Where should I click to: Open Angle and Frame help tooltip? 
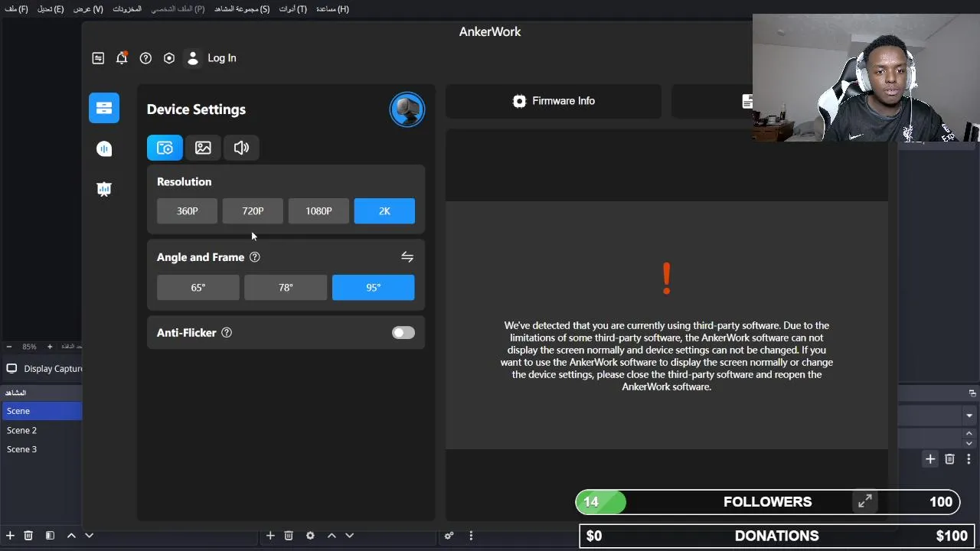255,257
